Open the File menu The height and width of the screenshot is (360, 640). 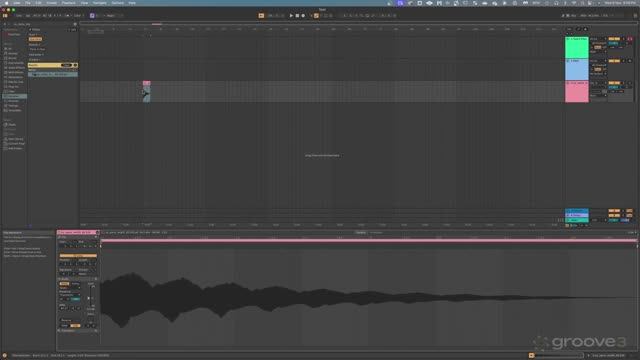click(28, 3)
